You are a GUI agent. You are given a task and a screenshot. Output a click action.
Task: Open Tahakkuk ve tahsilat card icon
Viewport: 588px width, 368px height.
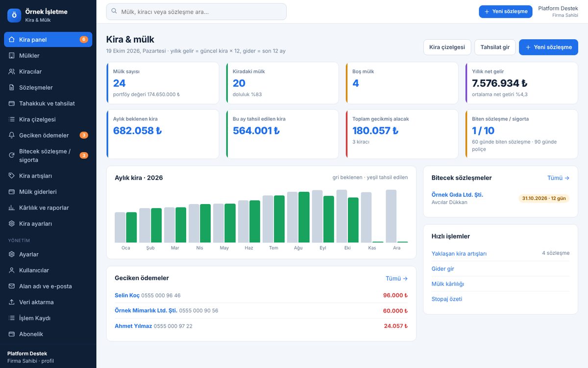(x=12, y=104)
